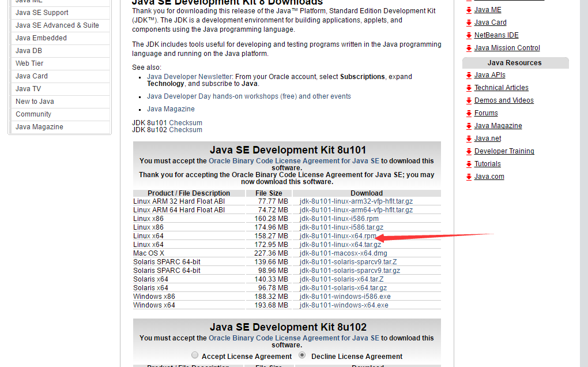Viewport: 588px width, 367px height.
Task: Click the red arrow icon beside Forums
Action: [469, 114]
